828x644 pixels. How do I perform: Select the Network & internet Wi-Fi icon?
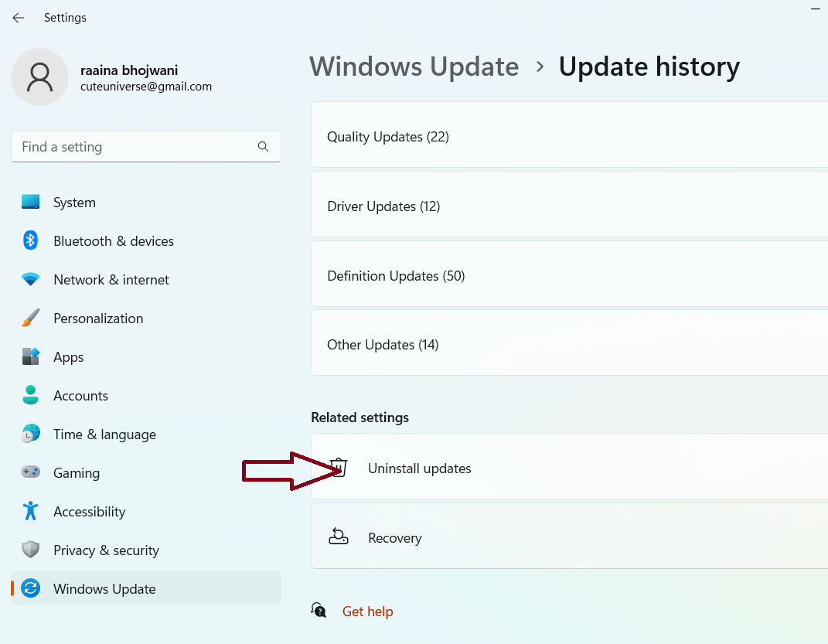31,280
